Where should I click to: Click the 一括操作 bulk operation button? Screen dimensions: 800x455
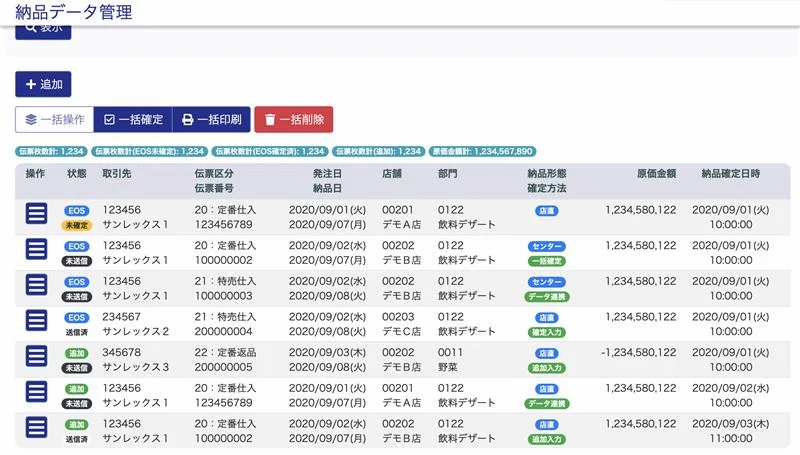(55, 119)
